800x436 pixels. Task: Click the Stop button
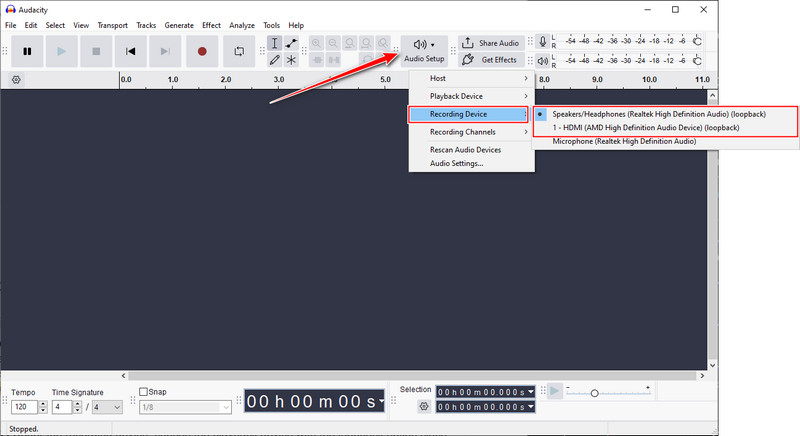tap(96, 51)
